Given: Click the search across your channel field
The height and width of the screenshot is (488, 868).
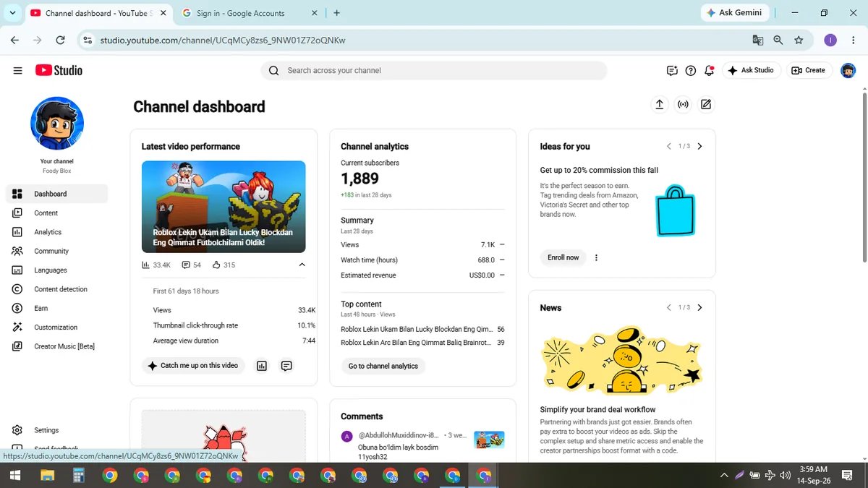Looking at the screenshot, I should 434,70.
